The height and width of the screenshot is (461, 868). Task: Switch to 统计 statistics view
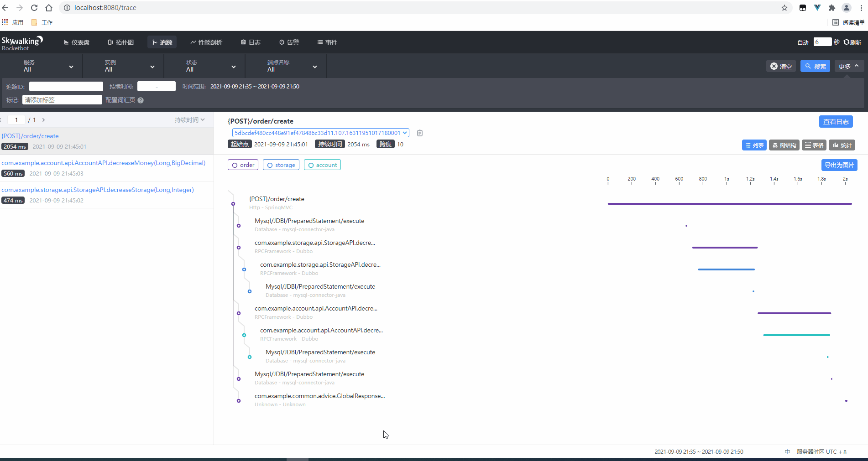pos(842,145)
